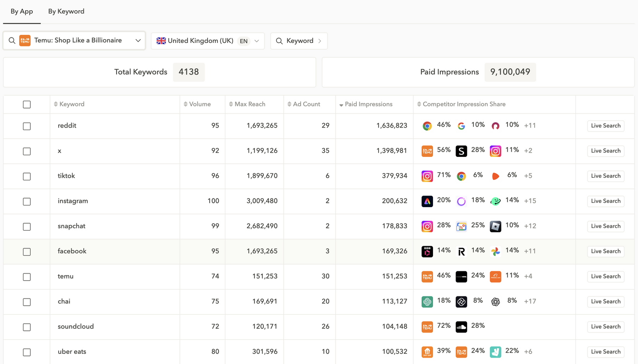Click the Instagram icon in tiktok row
Image resolution: width=638 pixels, height=364 pixels.
(x=427, y=176)
